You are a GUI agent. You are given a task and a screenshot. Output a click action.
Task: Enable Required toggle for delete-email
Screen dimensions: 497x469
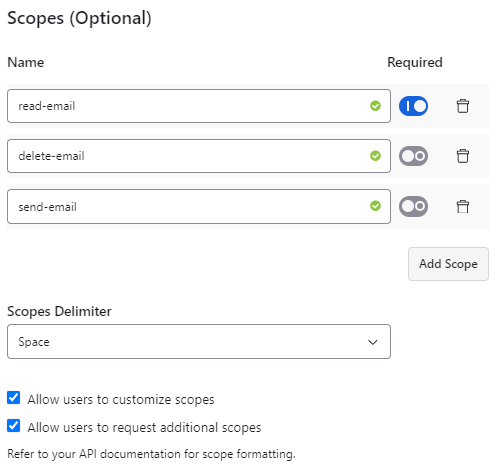pyautogui.click(x=413, y=156)
